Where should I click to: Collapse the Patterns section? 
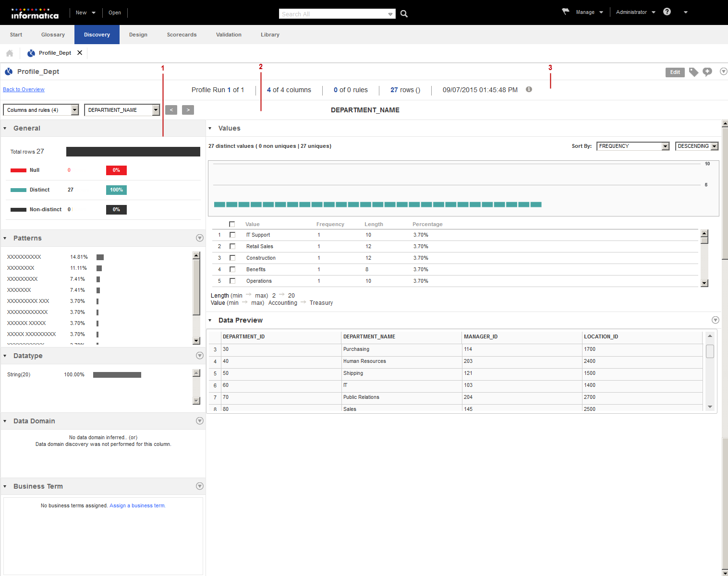click(x=5, y=238)
